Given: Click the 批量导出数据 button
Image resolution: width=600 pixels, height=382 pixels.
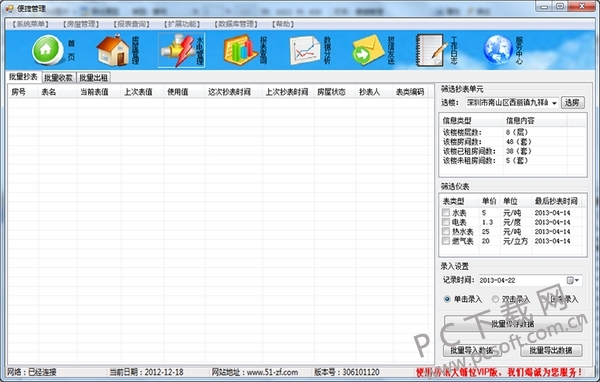Looking at the screenshot, I should [x=551, y=350].
